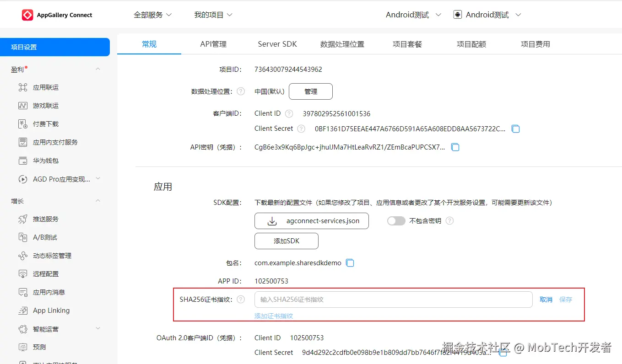Select the 智能运营 sidebar icon

tap(23, 329)
